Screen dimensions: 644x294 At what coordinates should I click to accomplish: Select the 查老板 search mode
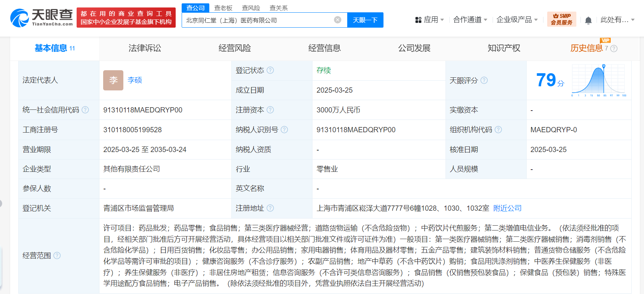[x=223, y=8]
